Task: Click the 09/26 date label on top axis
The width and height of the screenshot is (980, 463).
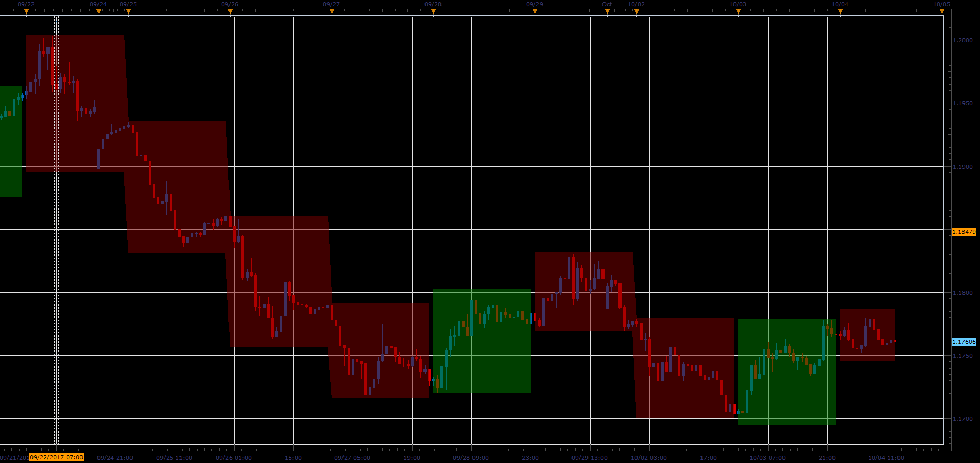Action: 230,4
